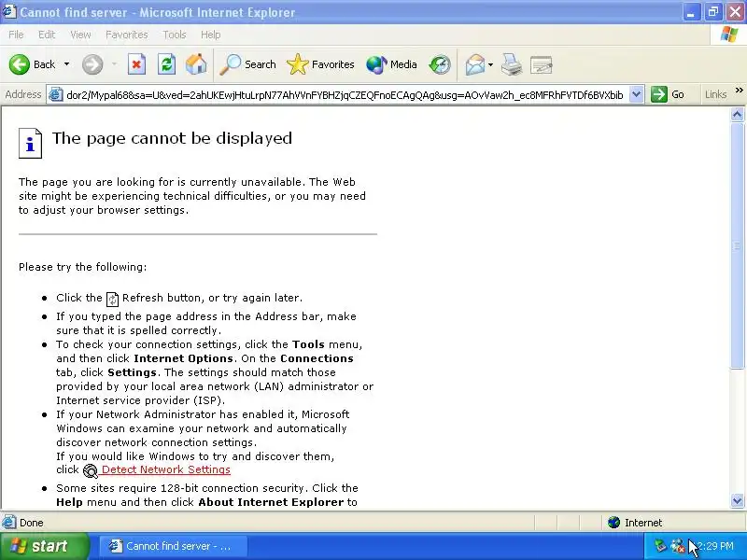Click the tray icon with the red X
Screen dimensions: 747x560
pos(678,546)
